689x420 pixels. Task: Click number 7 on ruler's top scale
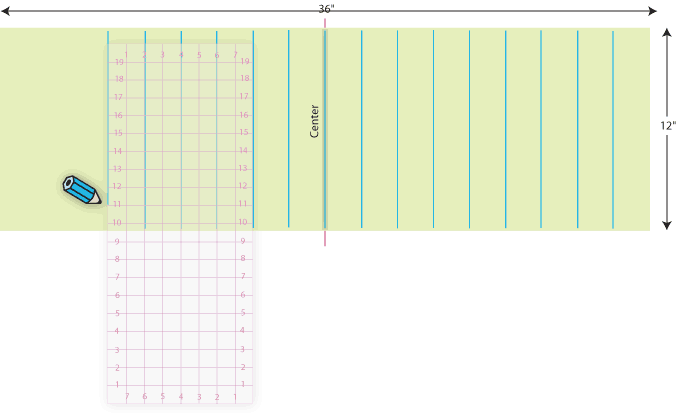click(x=235, y=54)
